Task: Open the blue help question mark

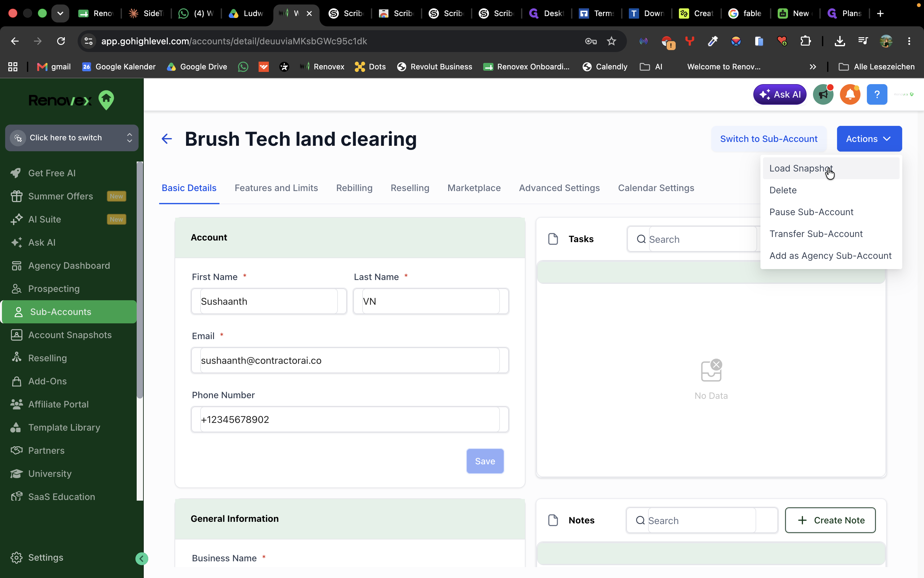Action: click(877, 94)
